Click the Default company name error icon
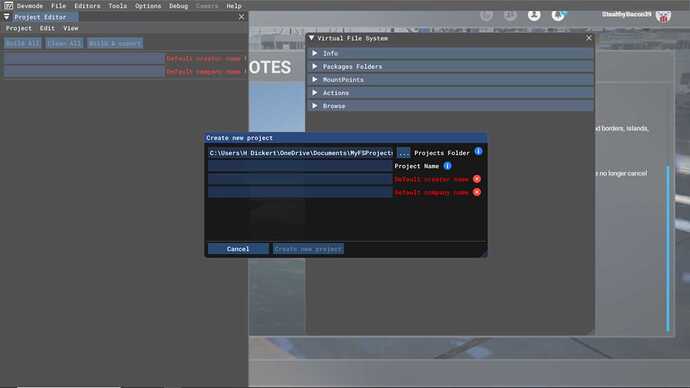This screenshot has width=690, height=388. pyautogui.click(x=477, y=192)
